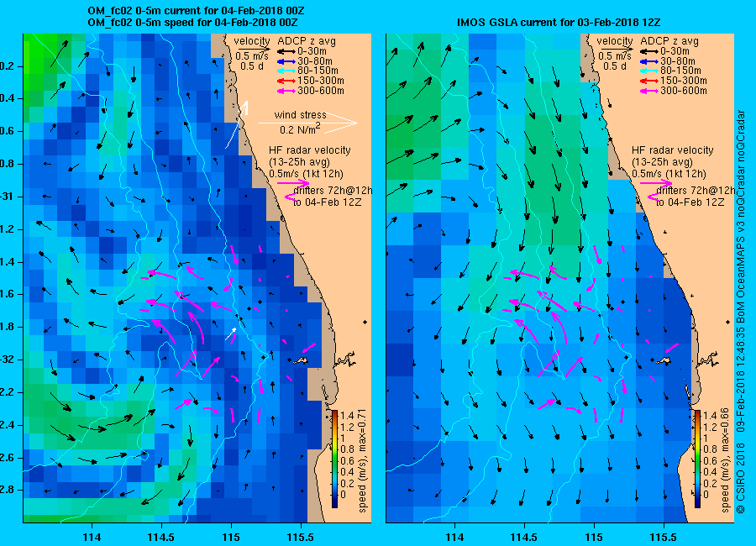
Task: Click right map longitude label 115.5
Action: pyautogui.click(x=664, y=537)
